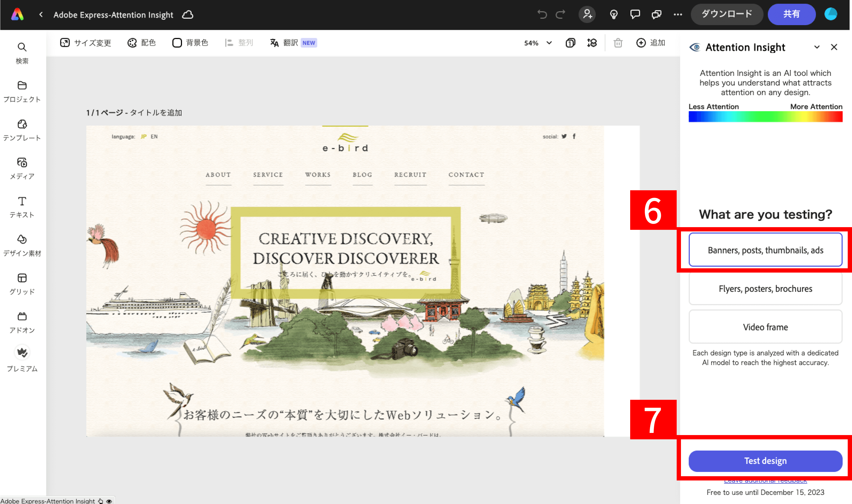Open the Add-ons panel
The image size is (852, 504).
click(22, 322)
